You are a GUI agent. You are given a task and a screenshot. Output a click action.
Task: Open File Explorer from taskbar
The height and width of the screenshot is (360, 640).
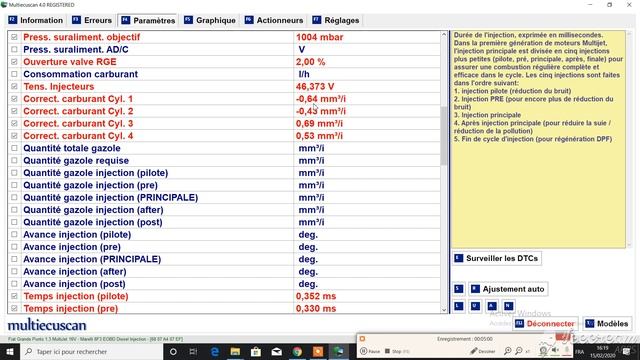click(235, 351)
